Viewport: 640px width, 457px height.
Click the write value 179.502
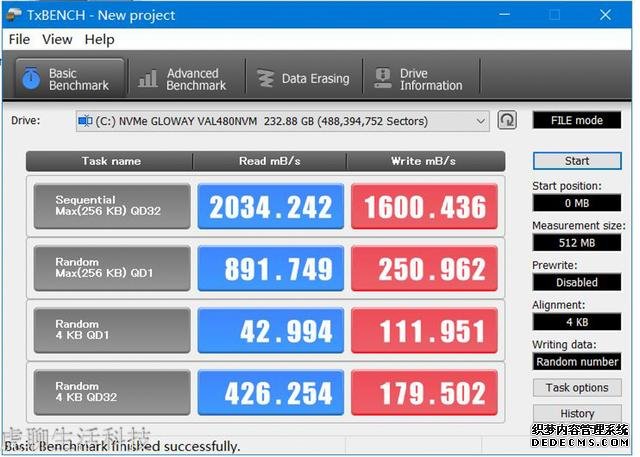(x=424, y=392)
